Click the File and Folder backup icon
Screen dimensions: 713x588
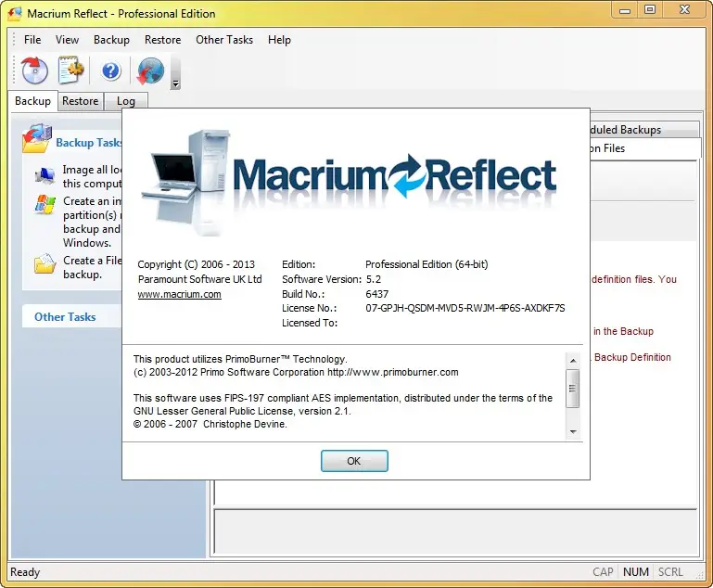pyautogui.click(x=45, y=263)
